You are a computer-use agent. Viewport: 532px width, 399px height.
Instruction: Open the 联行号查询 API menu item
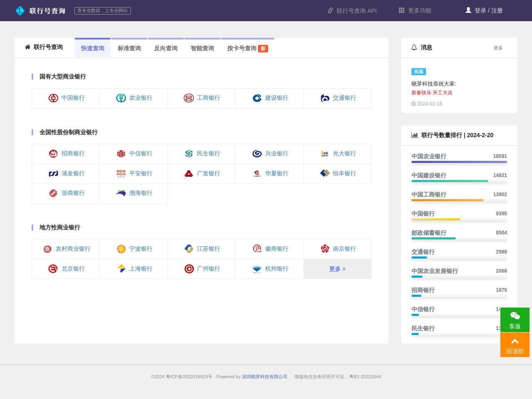coord(352,11)
